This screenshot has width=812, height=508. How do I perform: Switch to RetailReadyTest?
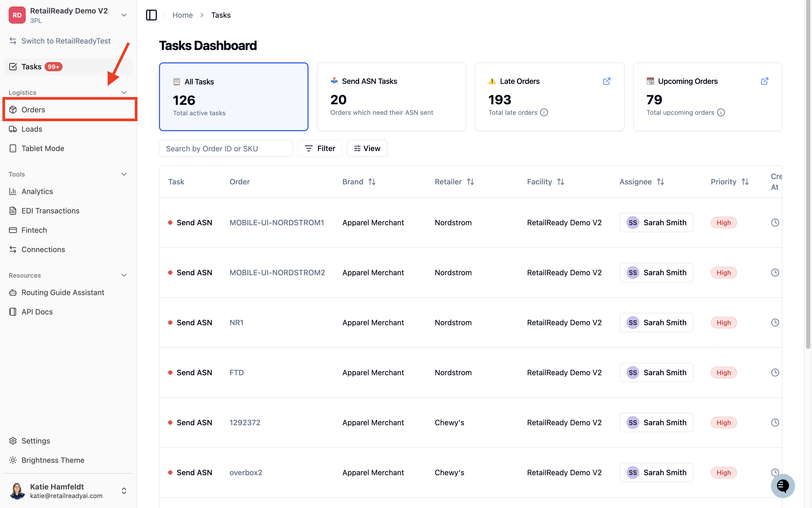point(66,41)
